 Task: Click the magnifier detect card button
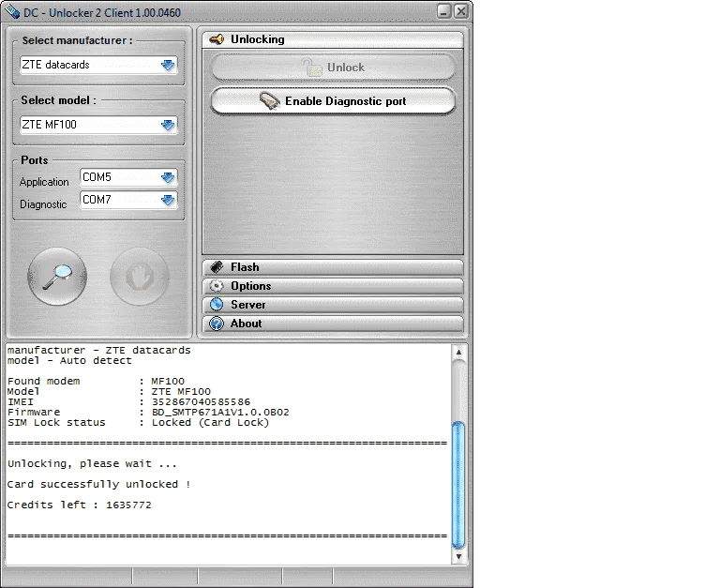coord(57,277)
